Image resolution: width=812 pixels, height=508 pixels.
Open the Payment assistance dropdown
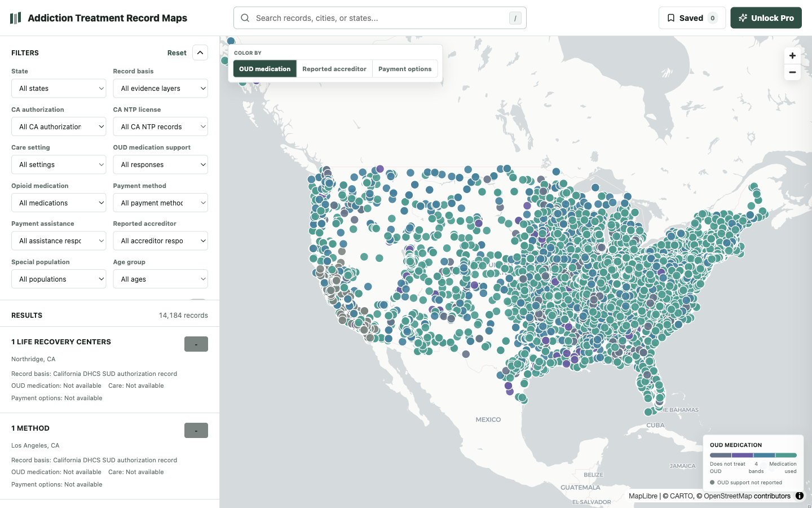coord(59,241)
